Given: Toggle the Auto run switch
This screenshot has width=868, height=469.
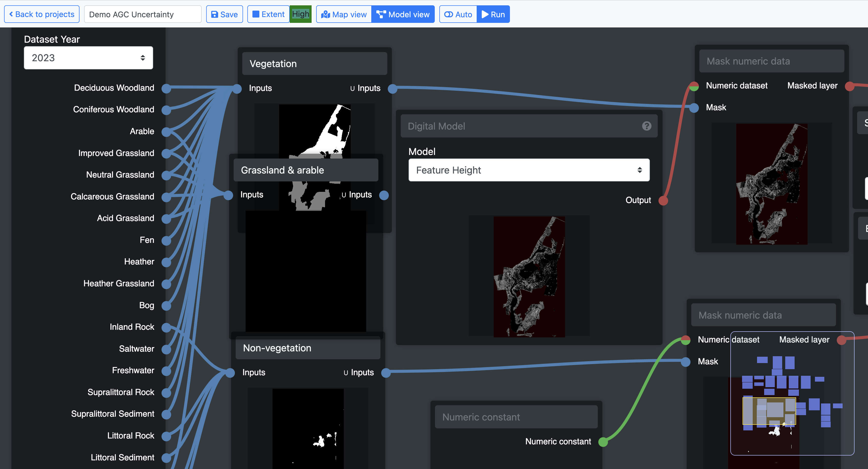Looking at the screenshot, I should point(458,14).
